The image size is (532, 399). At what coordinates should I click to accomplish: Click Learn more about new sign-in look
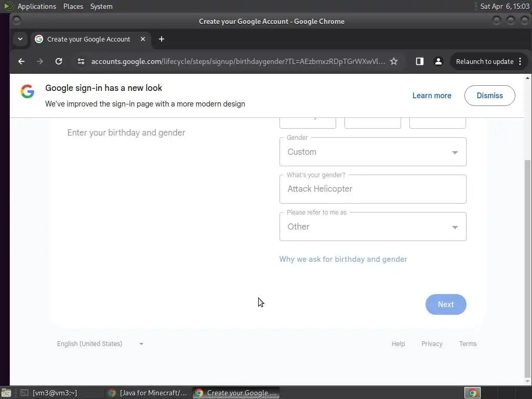tap(432, 96)
